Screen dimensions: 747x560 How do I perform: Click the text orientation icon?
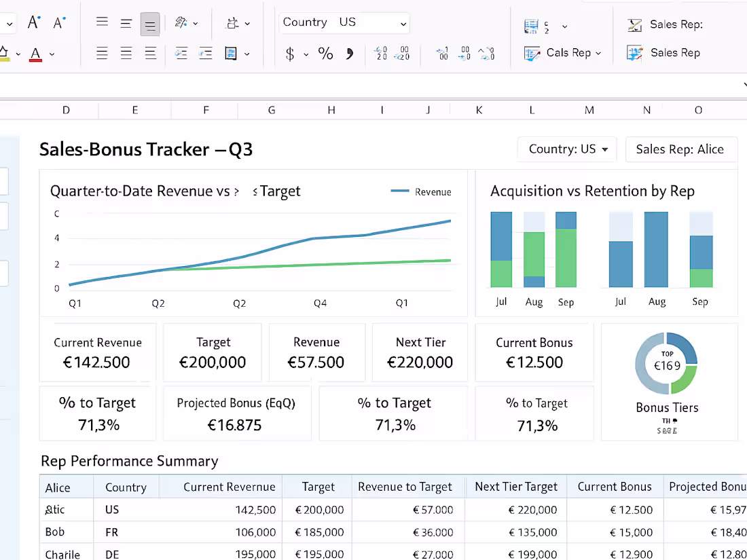click(x=181, y=22)
